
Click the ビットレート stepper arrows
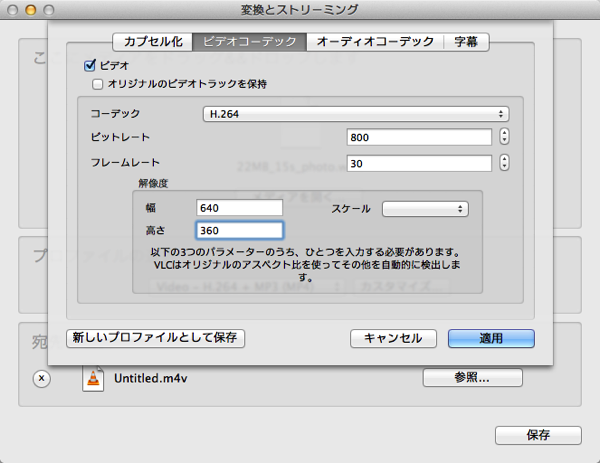(x=504, y=137)
